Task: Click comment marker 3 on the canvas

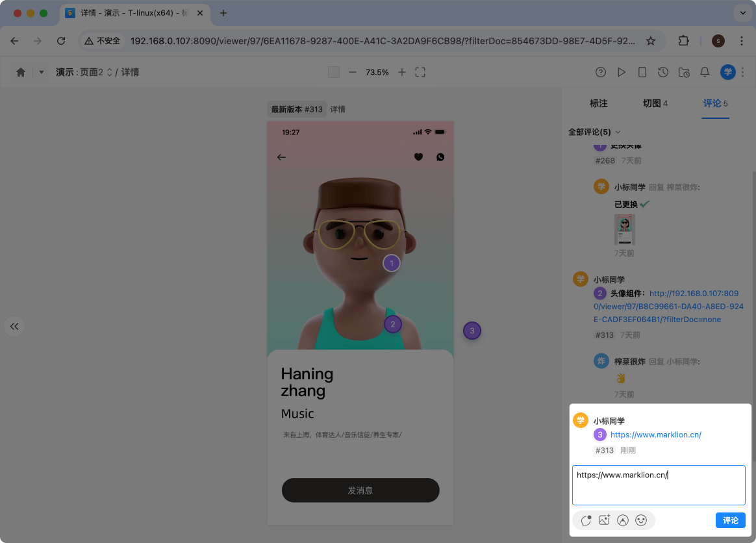Action: click(x=472, y=331)
